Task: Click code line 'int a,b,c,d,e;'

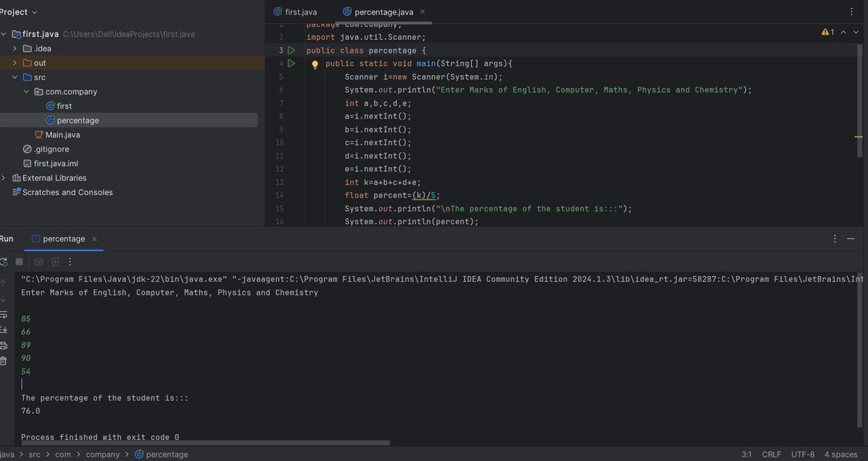Action: [x=378, y=103]
